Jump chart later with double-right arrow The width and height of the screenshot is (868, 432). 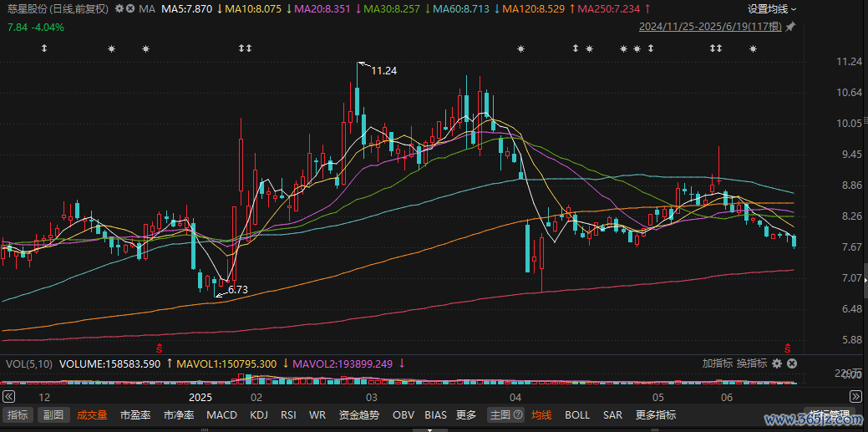855,397
